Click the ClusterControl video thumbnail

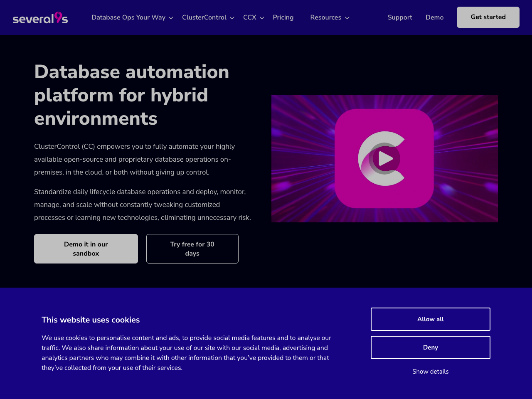[384, 158]
